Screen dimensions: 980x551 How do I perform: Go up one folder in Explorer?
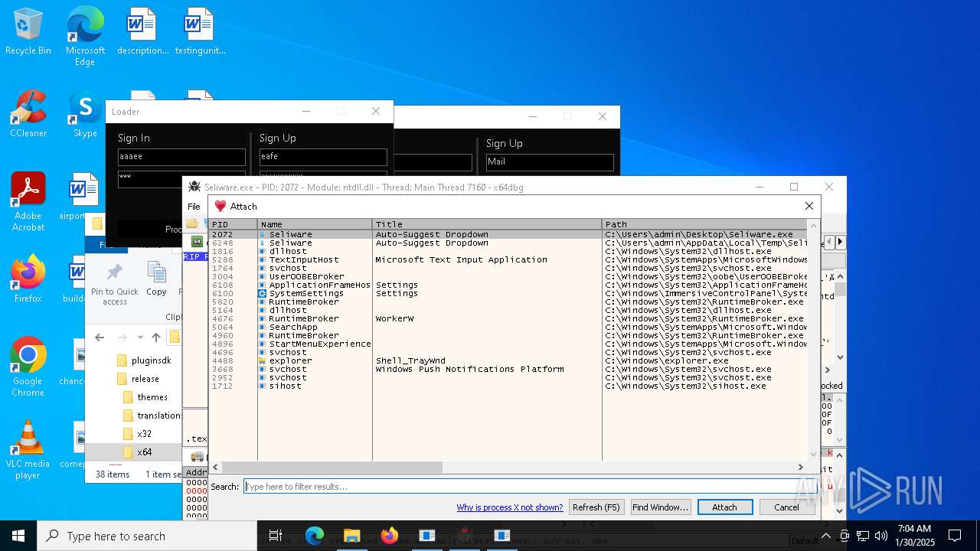click(x=156, y=337)
